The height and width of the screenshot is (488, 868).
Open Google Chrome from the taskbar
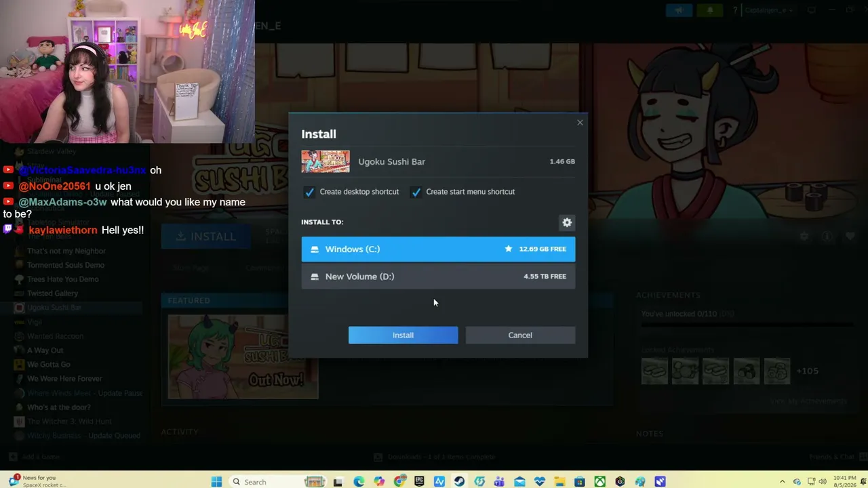399,482
